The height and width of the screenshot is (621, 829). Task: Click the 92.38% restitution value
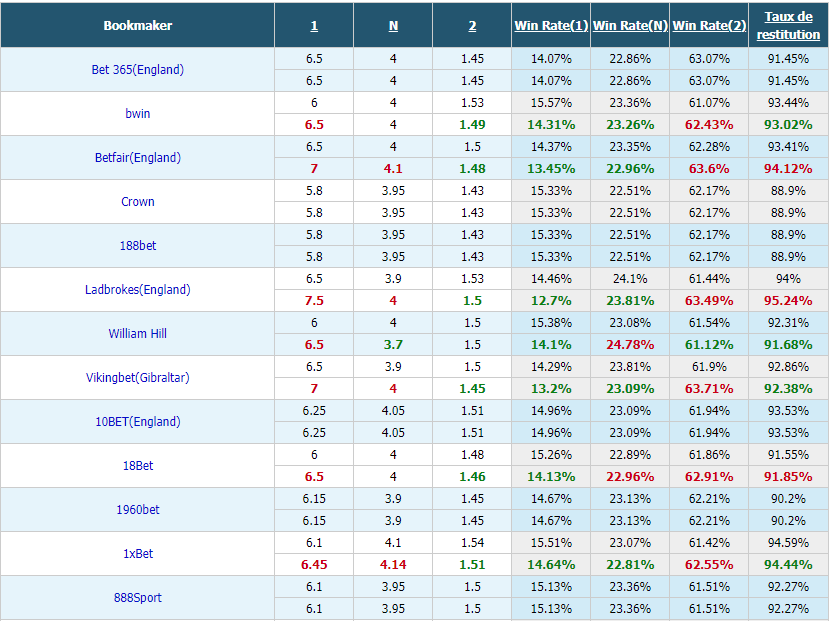[x=788, y=388]
